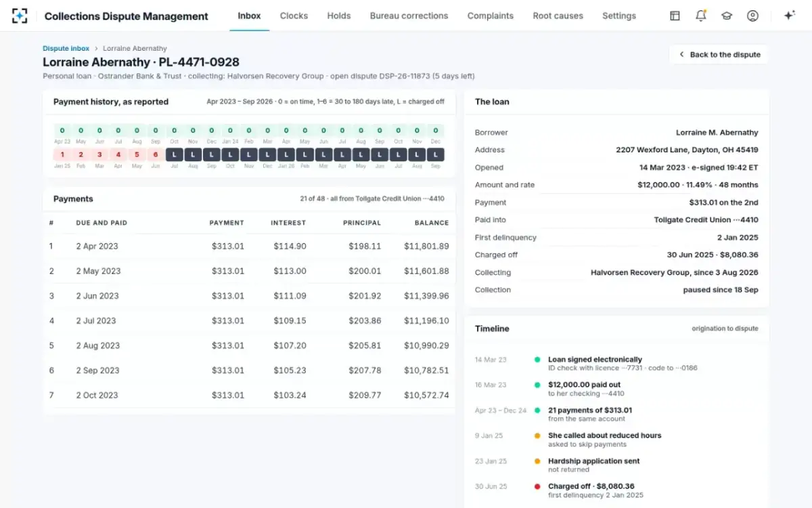Select the 2 Apr 2023 payment row

(x=249, y=247)
